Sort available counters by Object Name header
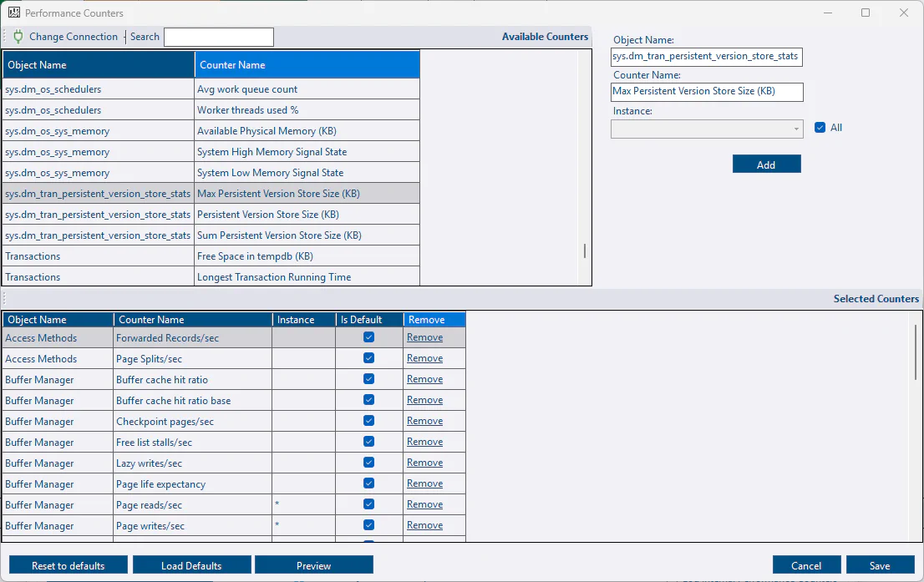The image size is (924, 582). 98,65
